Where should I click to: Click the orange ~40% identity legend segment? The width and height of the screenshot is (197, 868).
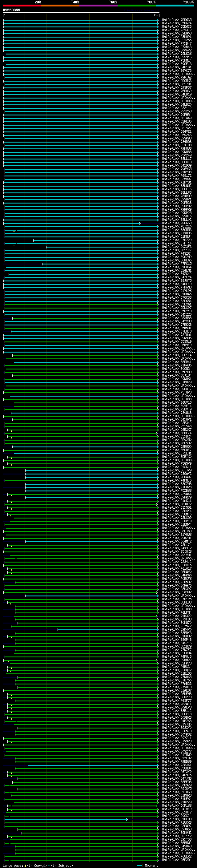tap(60, 6)
